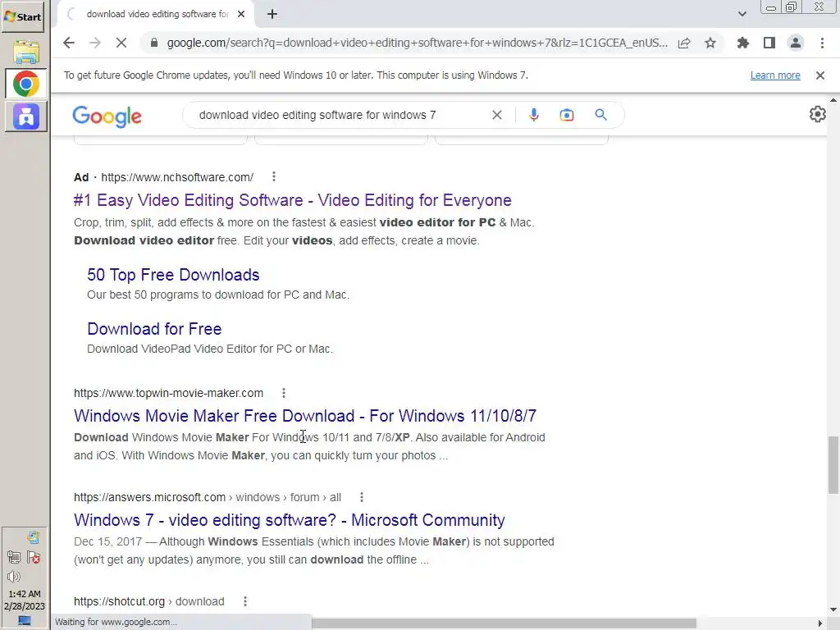Open the Chrome profile avatar
Viewport: 840px width, 630px height.
[796, 43]
